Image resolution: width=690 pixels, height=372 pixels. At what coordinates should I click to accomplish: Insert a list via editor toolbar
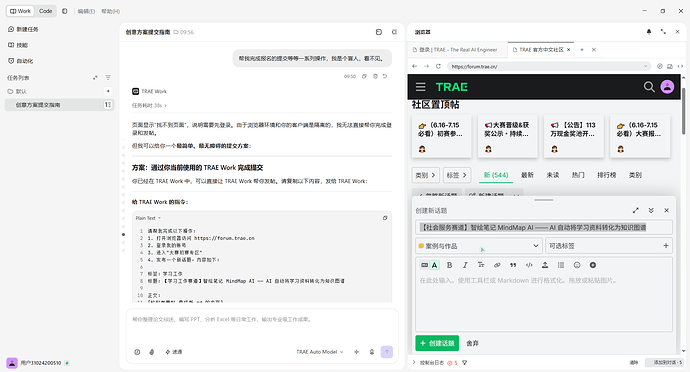[x=561, y=265]
